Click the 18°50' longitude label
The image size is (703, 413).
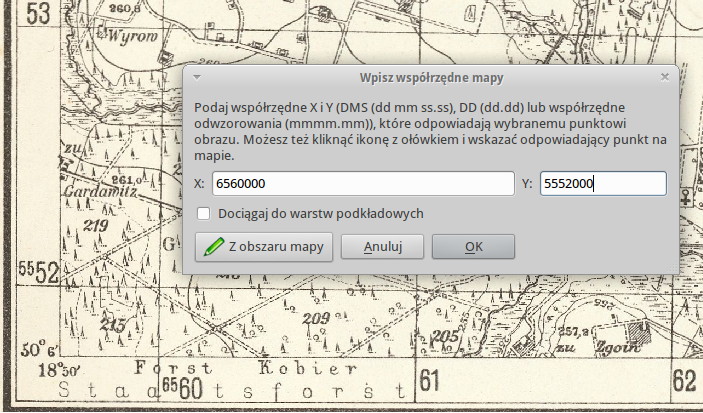[x=59, y=370]
